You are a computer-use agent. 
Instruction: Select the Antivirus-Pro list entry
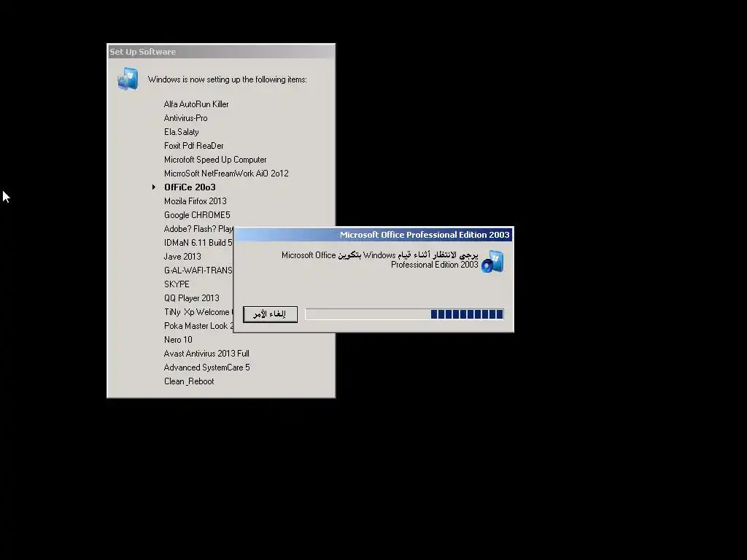click(186, 117)
